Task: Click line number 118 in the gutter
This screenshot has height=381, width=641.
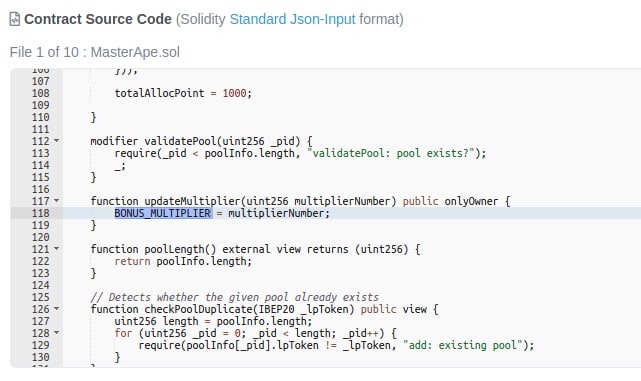Action: click(x=40, y=213)
